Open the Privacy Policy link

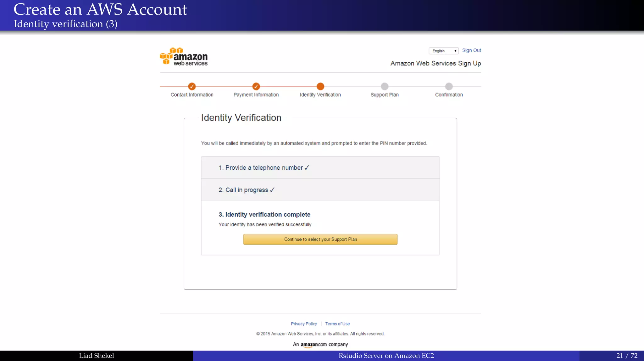(x=304, y=324)
